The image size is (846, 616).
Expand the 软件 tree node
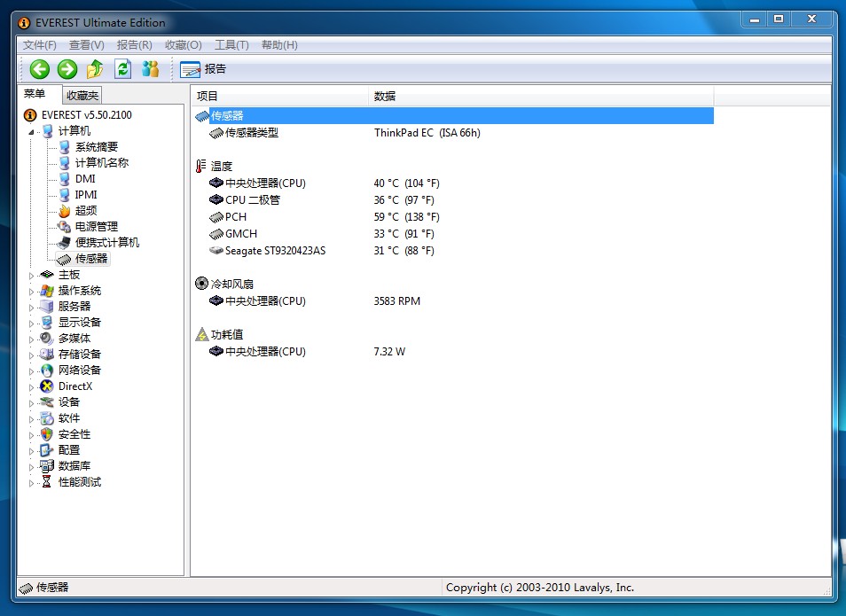(x=31, y=418)
